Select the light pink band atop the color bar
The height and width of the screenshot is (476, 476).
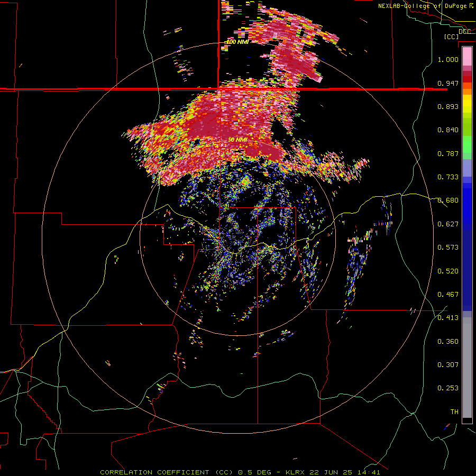pyautogui.click(x=467, y=57)
